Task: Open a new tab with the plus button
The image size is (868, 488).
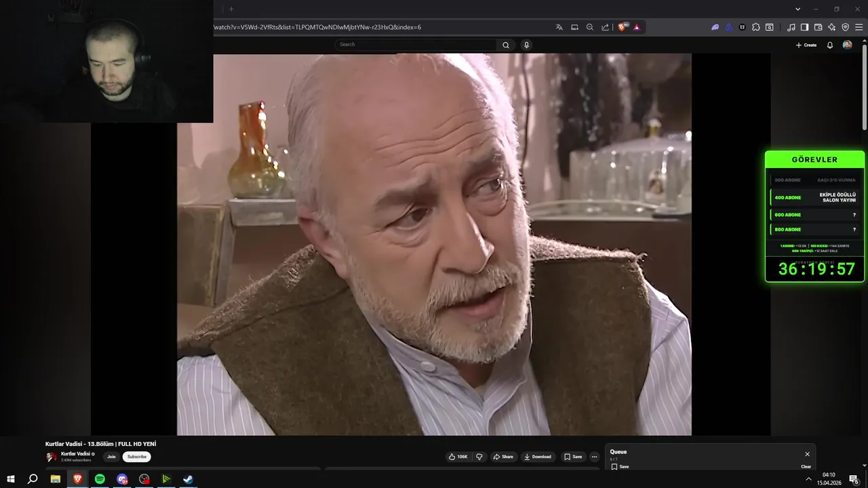Action: point(231,9)
